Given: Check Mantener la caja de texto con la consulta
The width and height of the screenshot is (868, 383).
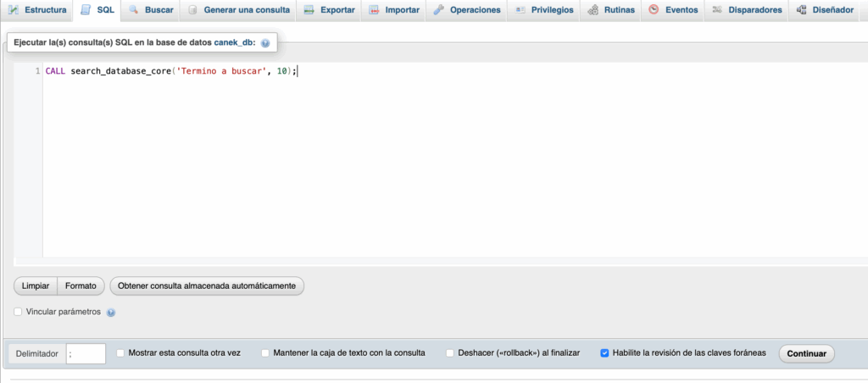Looking at the screenshot, I should pos(265,353).
